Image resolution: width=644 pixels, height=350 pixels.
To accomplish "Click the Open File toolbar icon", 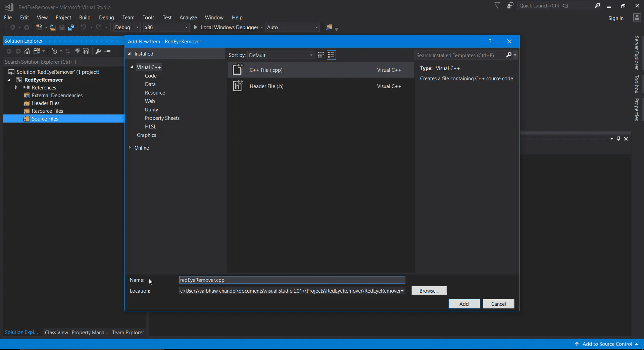I will pos(53,28).
